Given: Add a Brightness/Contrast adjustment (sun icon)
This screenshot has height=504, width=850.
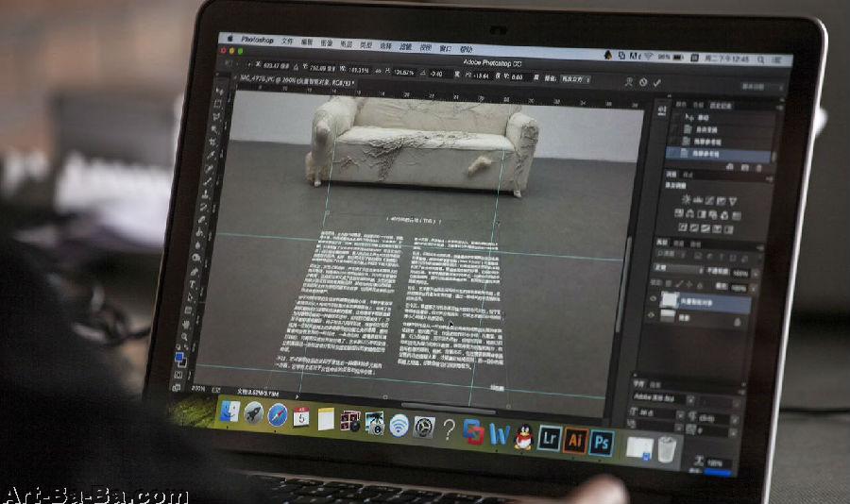Looking at the screenshot, I should point(687,199).
